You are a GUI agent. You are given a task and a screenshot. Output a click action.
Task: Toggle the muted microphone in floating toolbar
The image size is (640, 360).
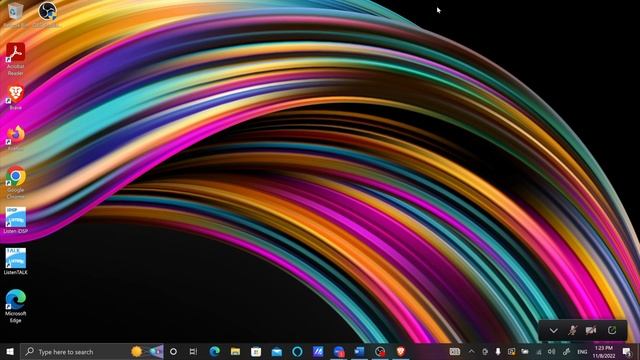573,331
